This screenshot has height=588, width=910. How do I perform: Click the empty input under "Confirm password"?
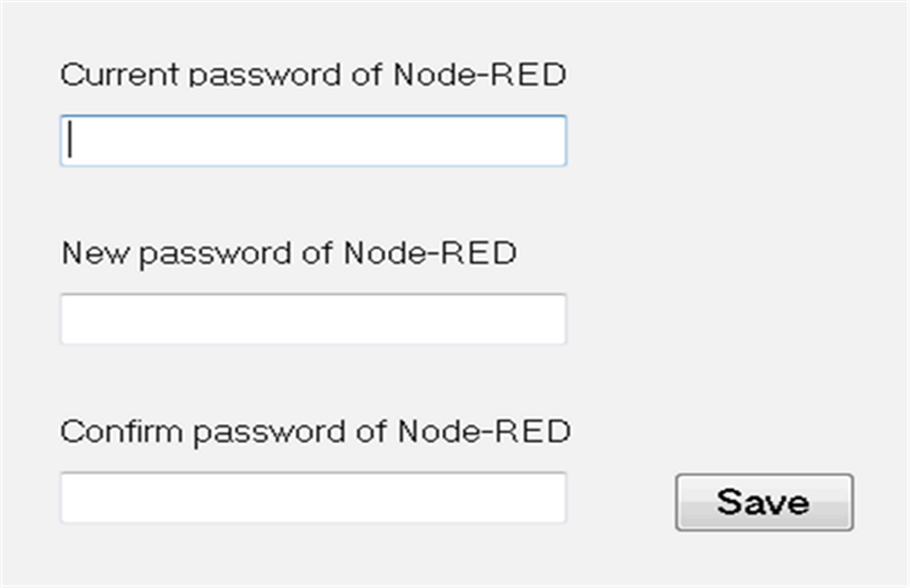pos(313,497)
